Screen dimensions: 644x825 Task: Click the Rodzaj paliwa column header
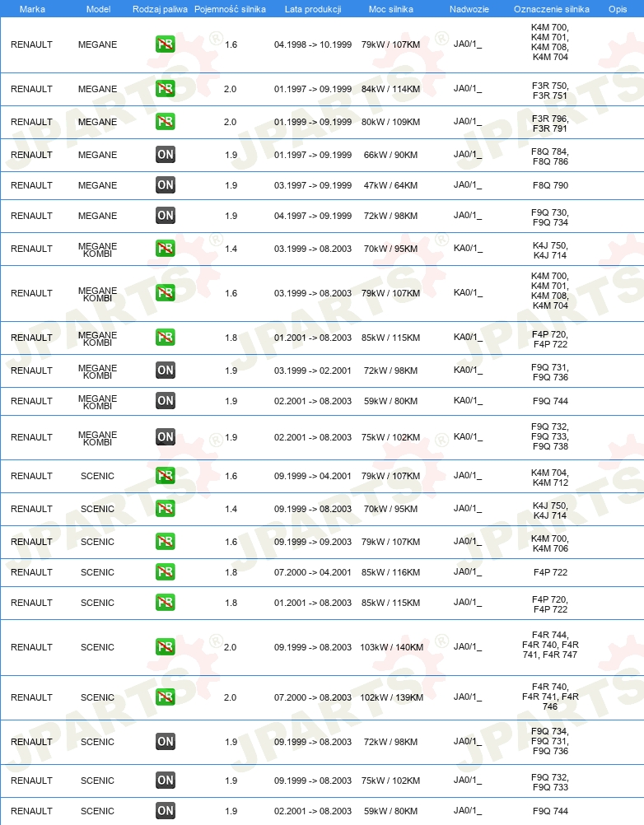[x=160, y=9]
